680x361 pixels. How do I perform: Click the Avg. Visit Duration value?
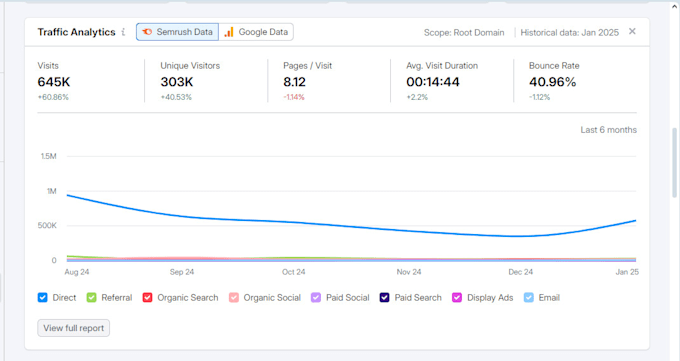tap(432, 82)
